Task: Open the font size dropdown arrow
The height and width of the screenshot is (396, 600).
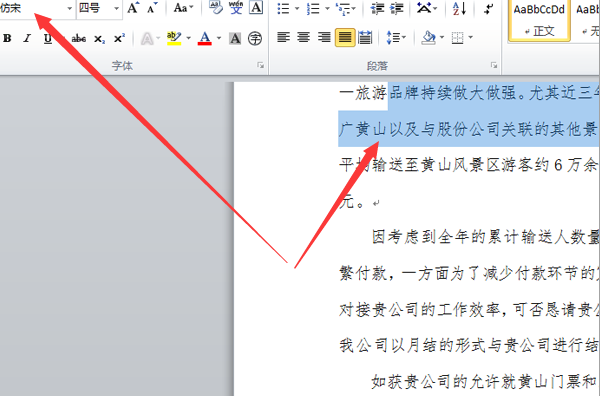Action: click(117, 8)
